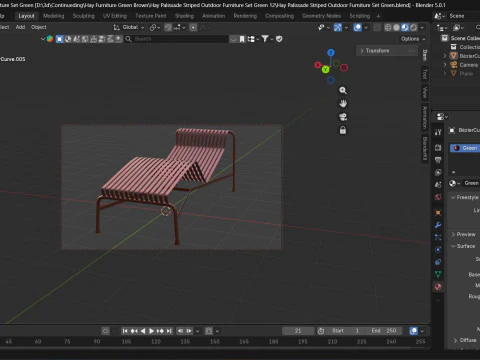Click the zoom magnifier viewport gizmo
The image size is (480, 360).
pyautogui.click(x=343, y=90)
